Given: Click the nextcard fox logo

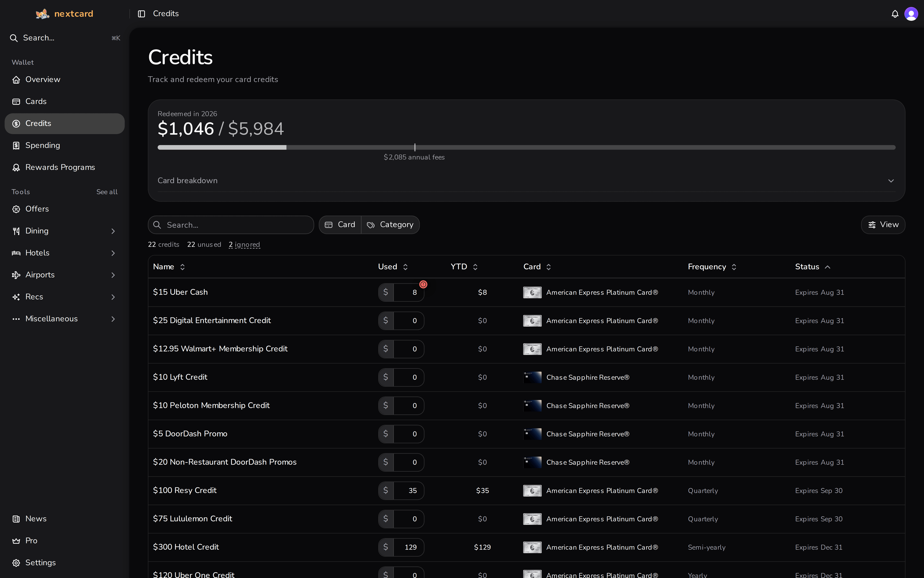Looking at the screenshot, I should (x=42, y=14).
